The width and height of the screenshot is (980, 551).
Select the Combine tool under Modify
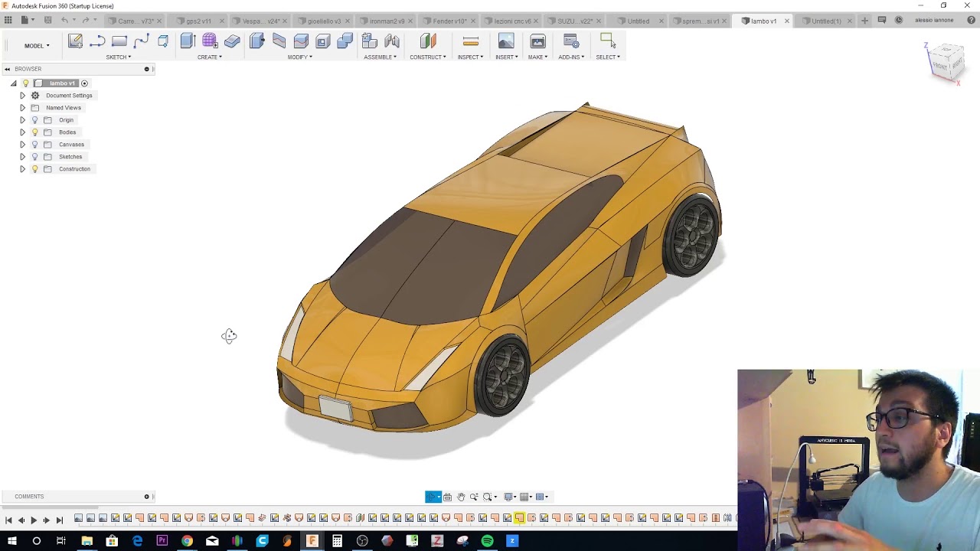(345, 41)
